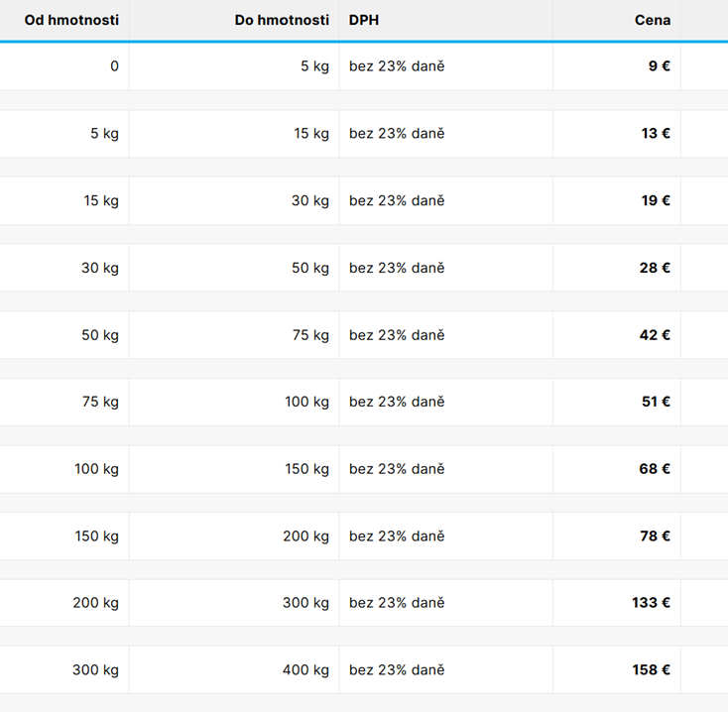Pick the 28 € price cell

click(x=655, y=268)
